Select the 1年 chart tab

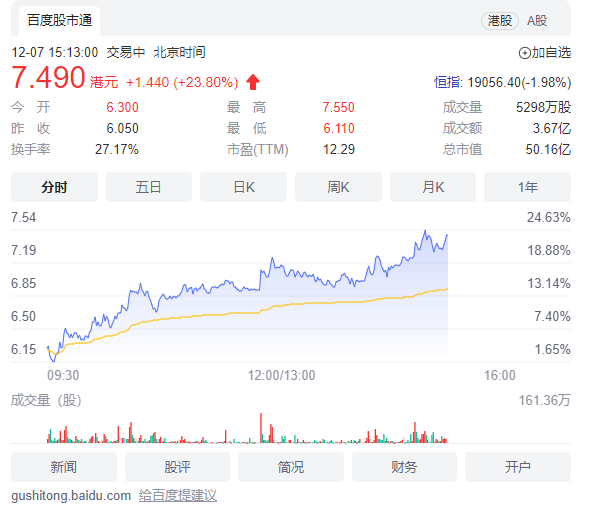[x=528, y=187]
